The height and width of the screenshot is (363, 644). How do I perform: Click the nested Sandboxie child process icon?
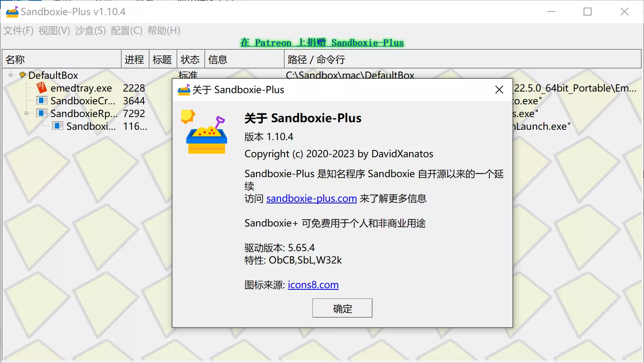tap(58, 126)
